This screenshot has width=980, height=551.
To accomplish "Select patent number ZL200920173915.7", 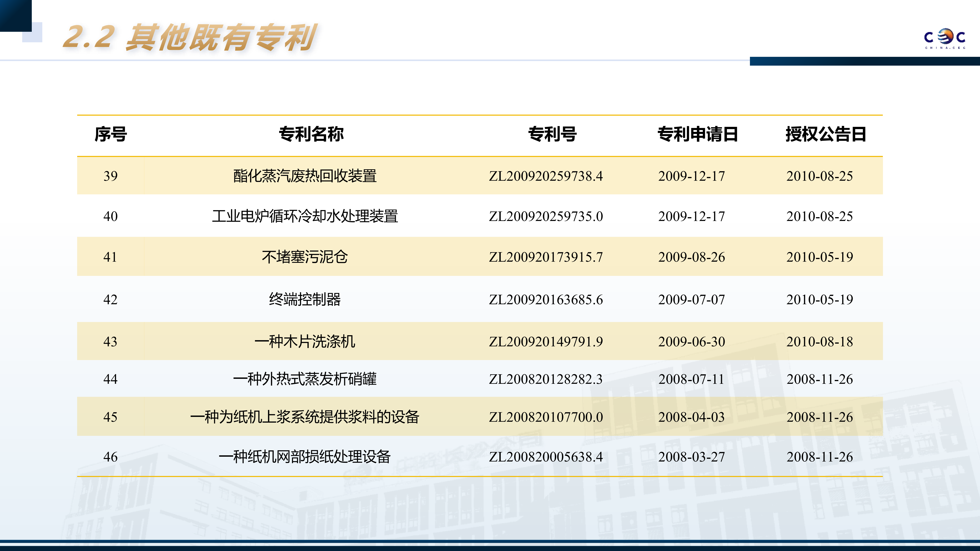I will click(x=546, y=257).
